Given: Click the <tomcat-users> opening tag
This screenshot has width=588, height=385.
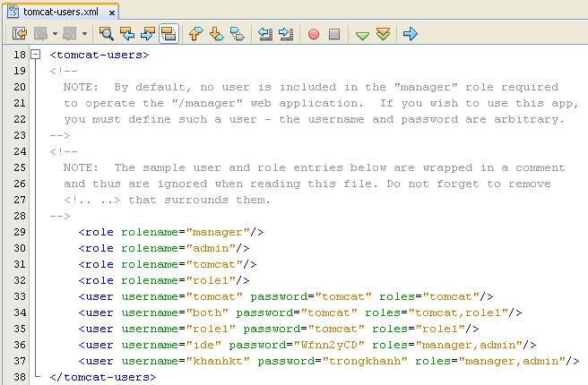Looking at the screenshot, I should pyautogui.click(x=99, y=55).
